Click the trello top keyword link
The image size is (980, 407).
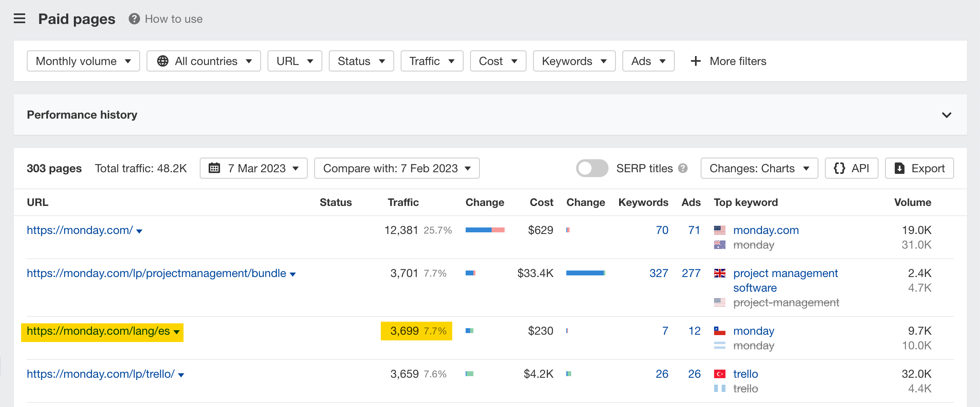point(746,374)
